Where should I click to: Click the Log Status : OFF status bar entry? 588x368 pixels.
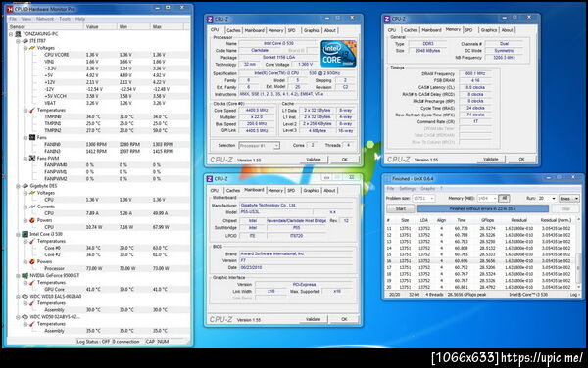(93, 342)
